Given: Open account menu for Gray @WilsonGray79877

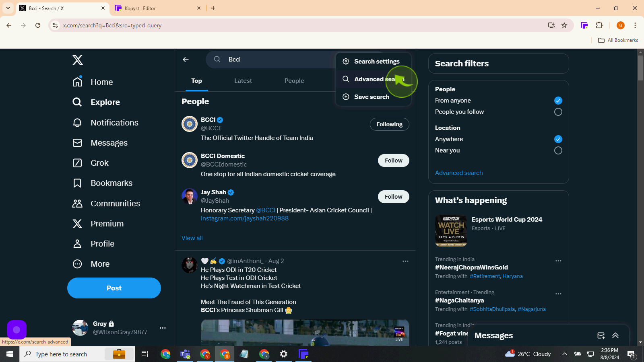Looking at the screenshot, I should coord(163,328).
